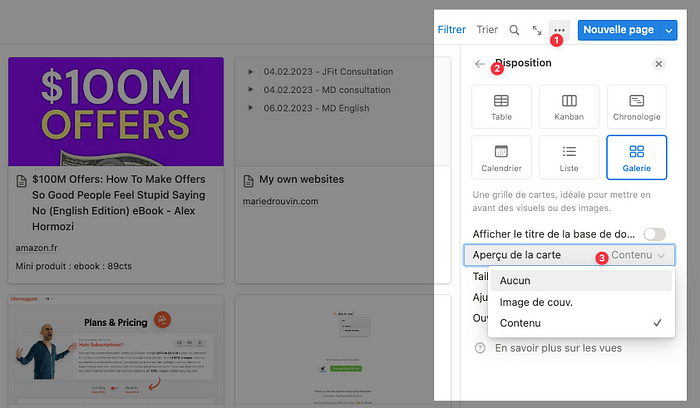
Task: Click the help question mark icon
Action: [x=480, y=348]
